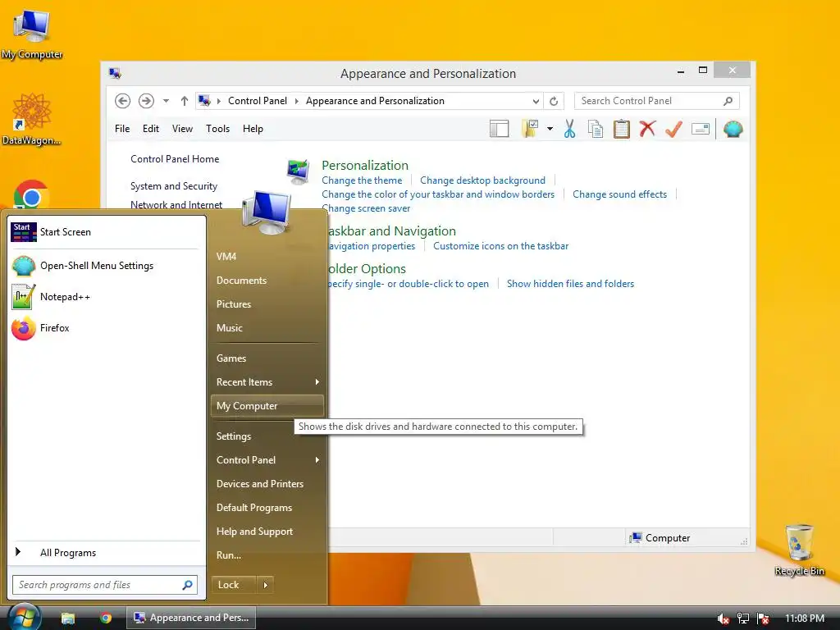
Task: Click System and Security link
Action: [x=174, y=186]
